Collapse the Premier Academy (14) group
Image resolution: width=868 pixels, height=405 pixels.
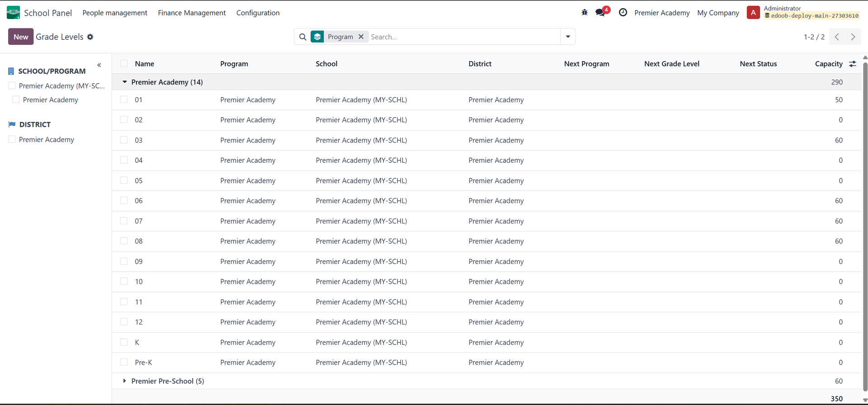[125, 82]
